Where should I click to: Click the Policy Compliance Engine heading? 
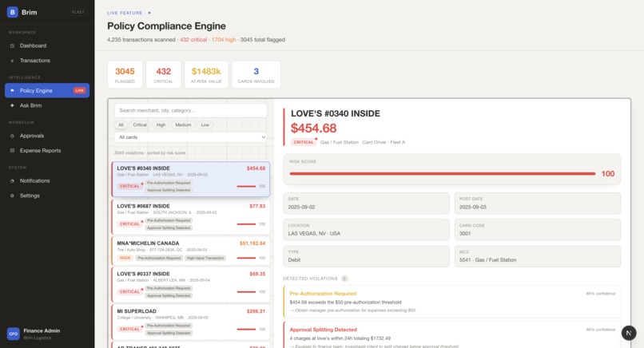tap(166, 26)
